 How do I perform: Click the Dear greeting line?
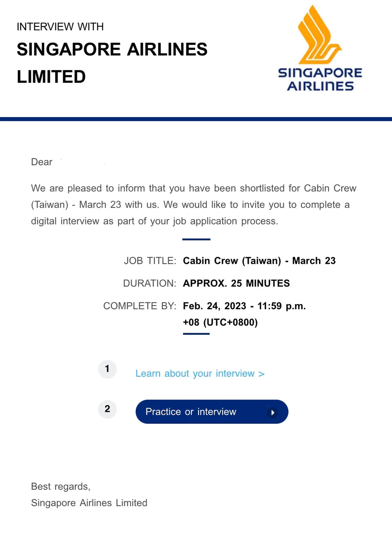(x=42, y=162)
